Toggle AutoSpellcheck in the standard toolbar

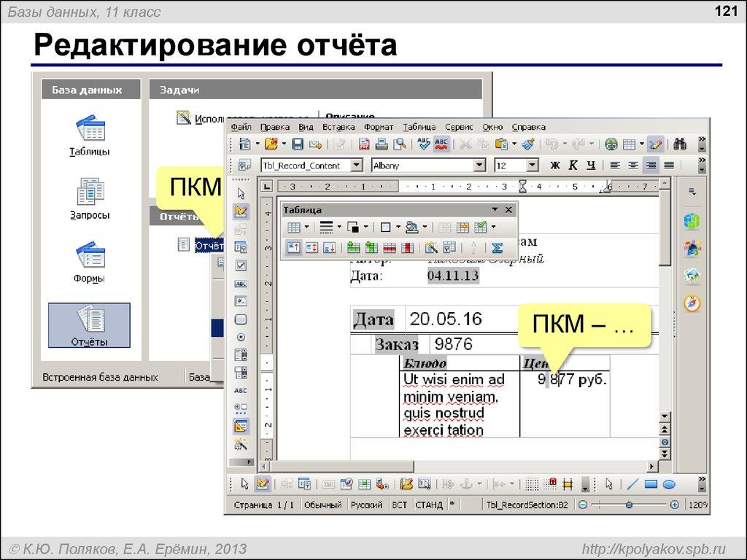441,144
